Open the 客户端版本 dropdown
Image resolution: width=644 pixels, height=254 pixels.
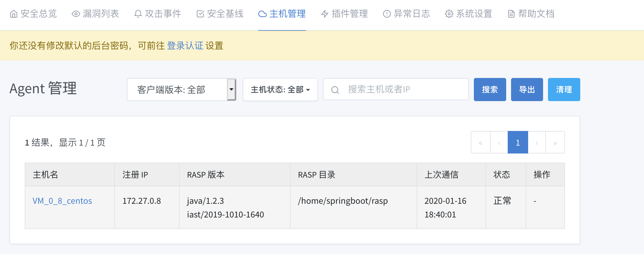click(x=181, y=90)
